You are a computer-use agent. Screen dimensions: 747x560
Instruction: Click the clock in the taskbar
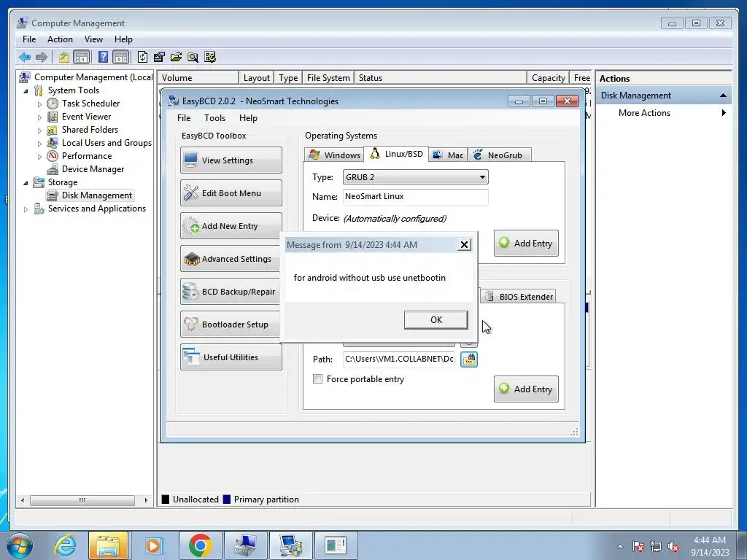pos(709,545)
